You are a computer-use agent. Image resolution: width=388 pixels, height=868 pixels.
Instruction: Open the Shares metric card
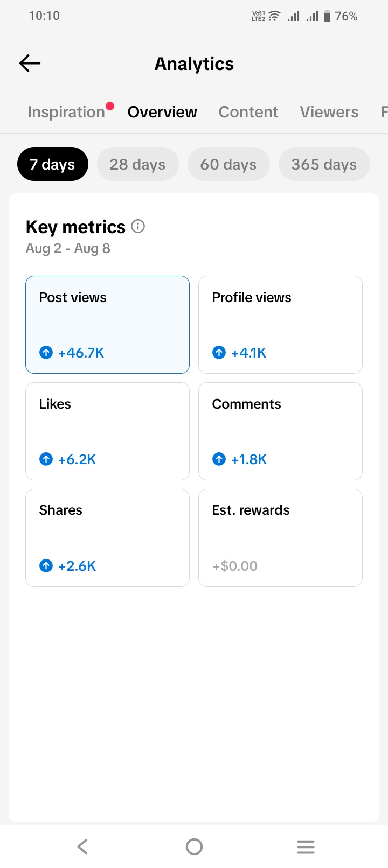(x=107, y=538)
